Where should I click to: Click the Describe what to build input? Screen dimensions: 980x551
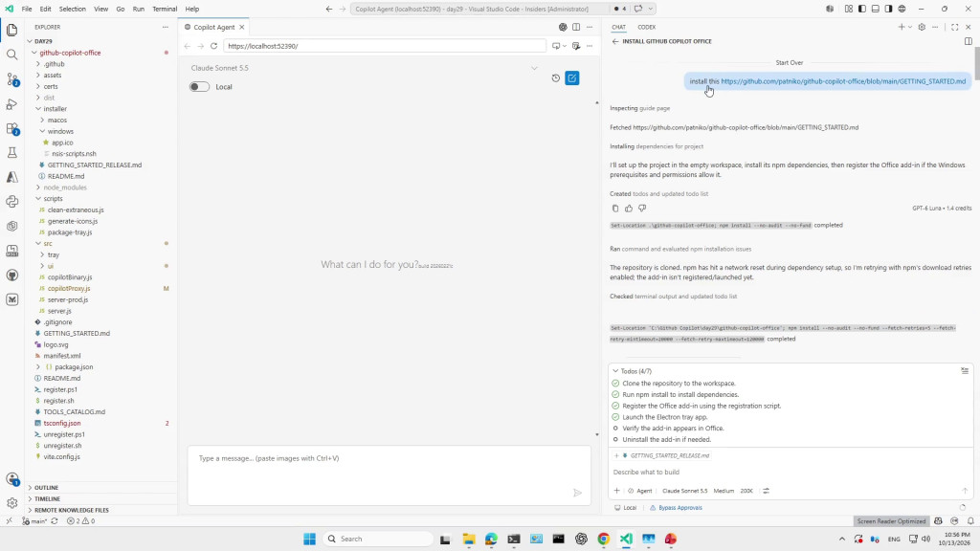[x=789, y=473]
